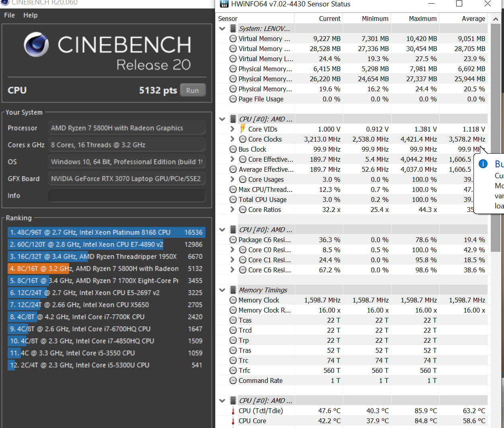Expand the Core Effective row
The width and height of the screenshot is (504, 428).
(232, 159)
